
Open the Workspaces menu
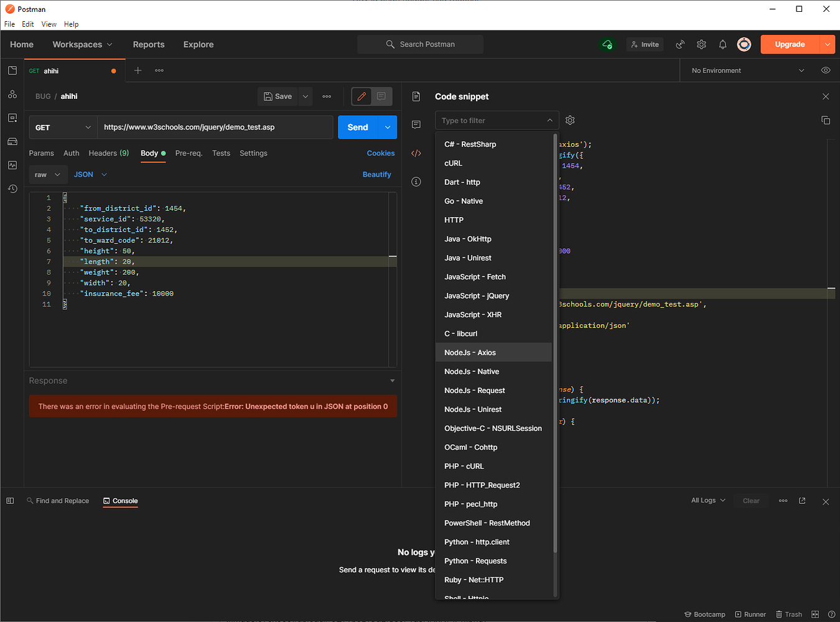click(82, 44)
